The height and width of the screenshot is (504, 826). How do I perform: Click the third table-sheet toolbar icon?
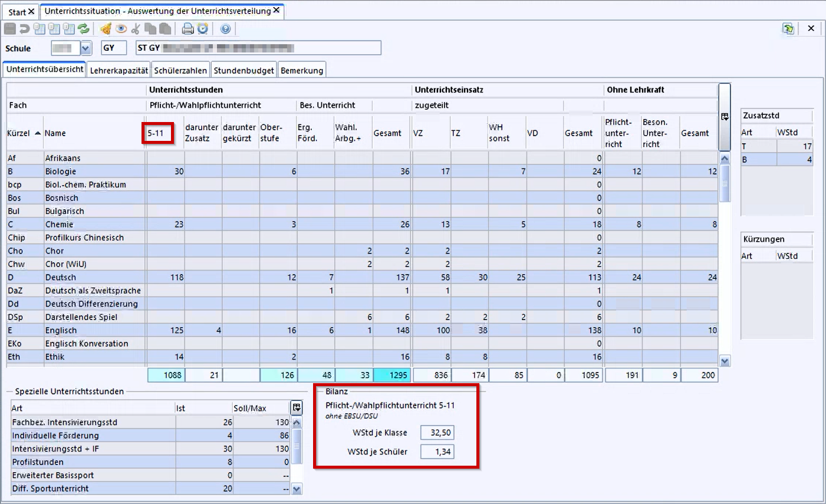68,28
